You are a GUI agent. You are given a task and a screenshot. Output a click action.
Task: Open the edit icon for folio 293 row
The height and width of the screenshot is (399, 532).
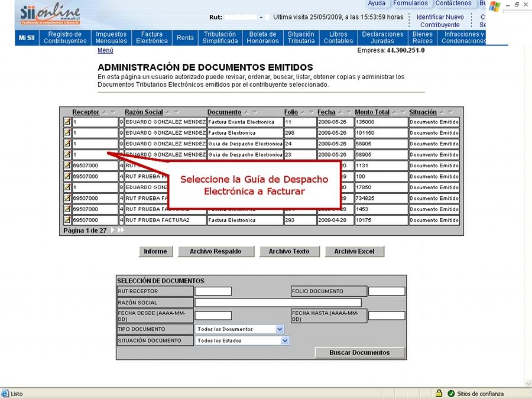click(67, 220)
